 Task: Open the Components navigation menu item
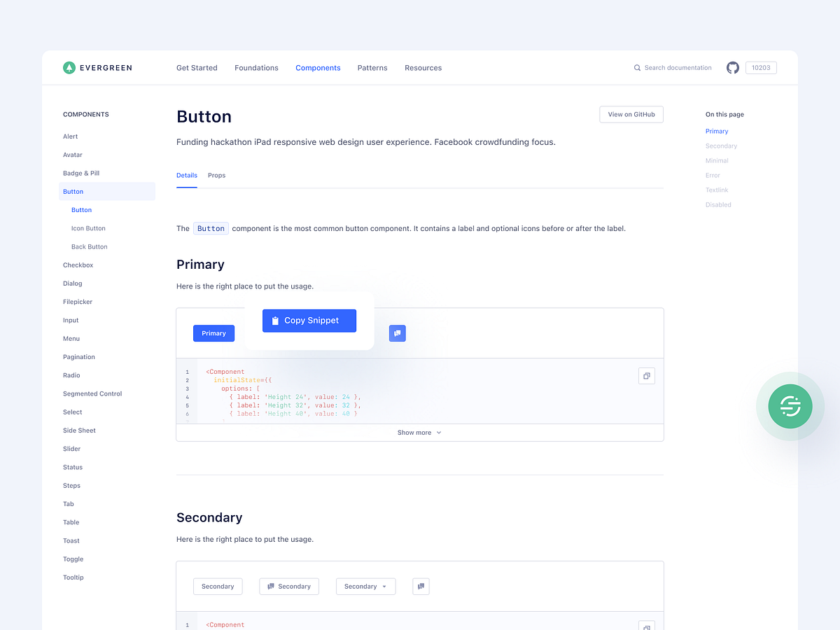[x=318, y=67]
